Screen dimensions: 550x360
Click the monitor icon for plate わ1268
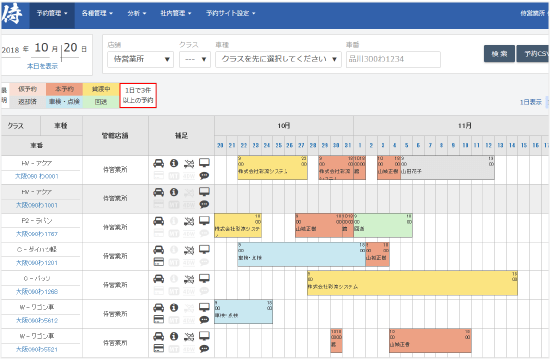coord(204,278)
